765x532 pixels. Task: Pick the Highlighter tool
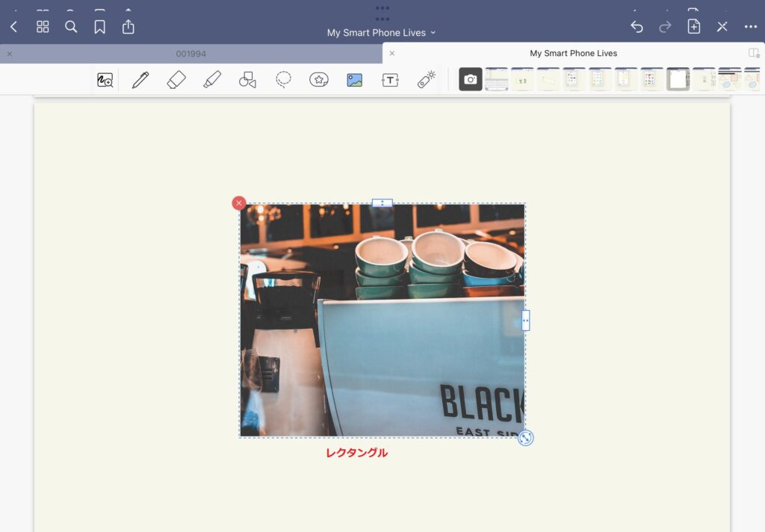coord(212,80)
